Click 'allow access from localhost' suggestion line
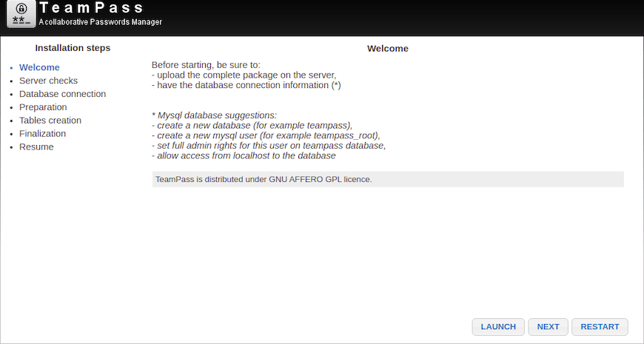This screenshot has height=344, width=644. (x=244, y=155)
